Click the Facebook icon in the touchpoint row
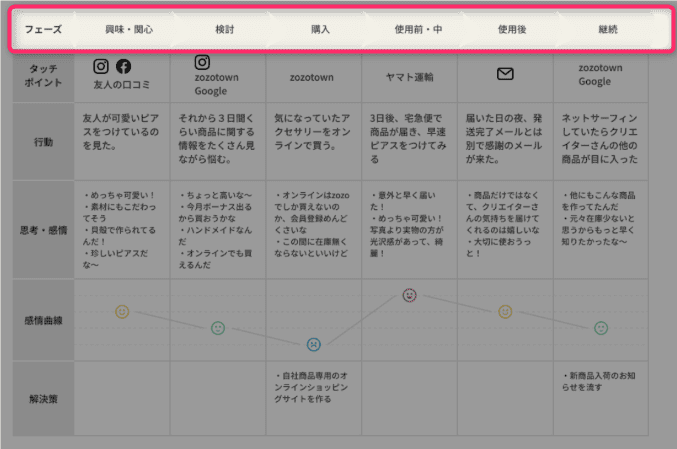 tap(124, 67)
